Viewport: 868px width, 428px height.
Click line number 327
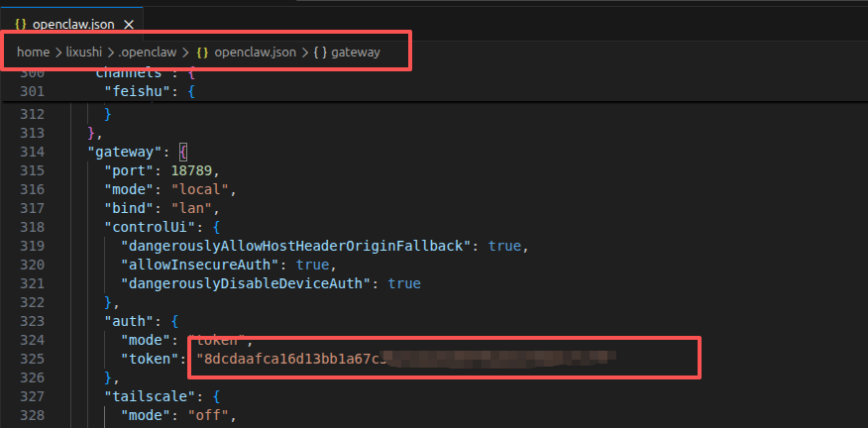(x=32, y=396)
